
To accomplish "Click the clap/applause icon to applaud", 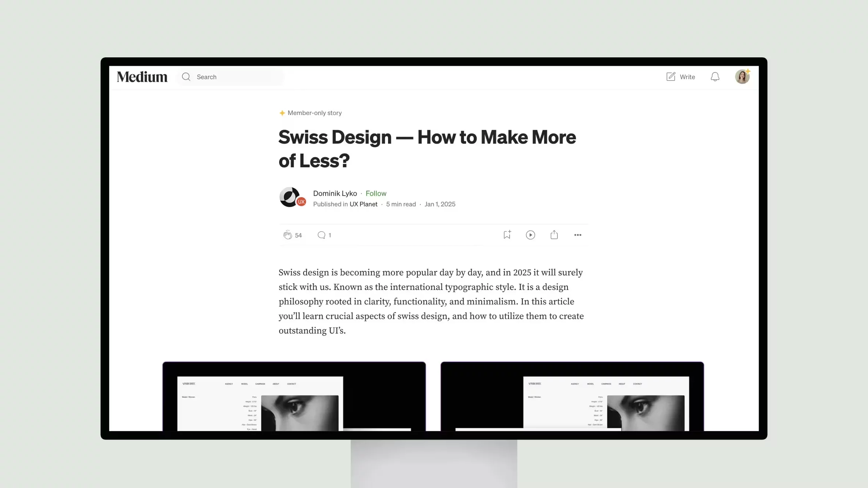I will (x=287, y=235).
